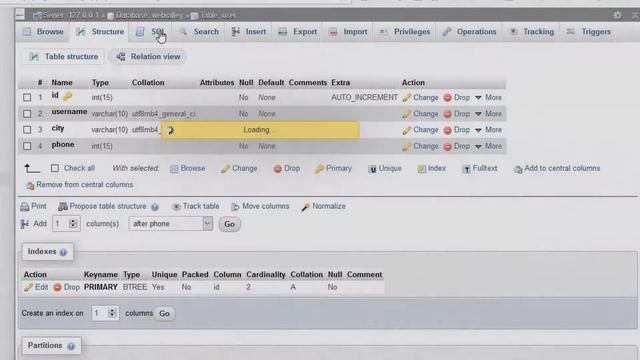Open the Triggers tab
Image resolution: width=640 pixels, height=360 pixels.
588,32
